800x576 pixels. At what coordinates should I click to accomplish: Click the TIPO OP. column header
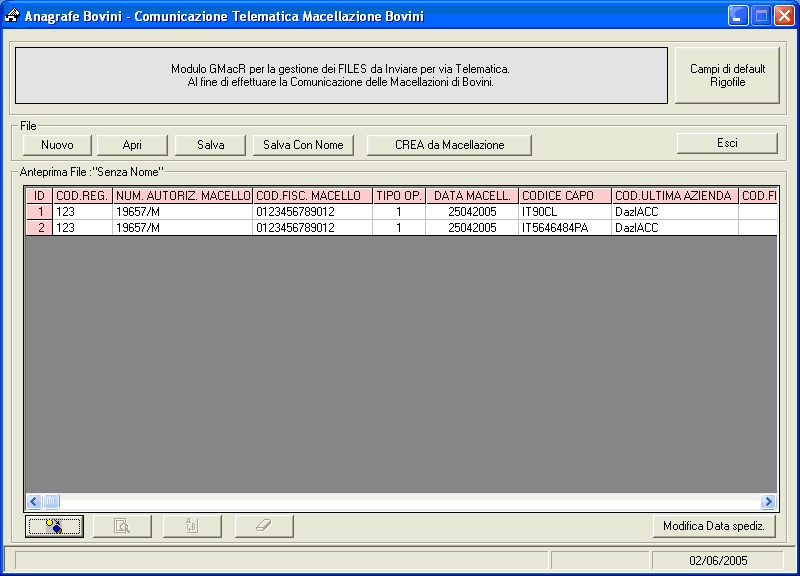pos(399,195)
